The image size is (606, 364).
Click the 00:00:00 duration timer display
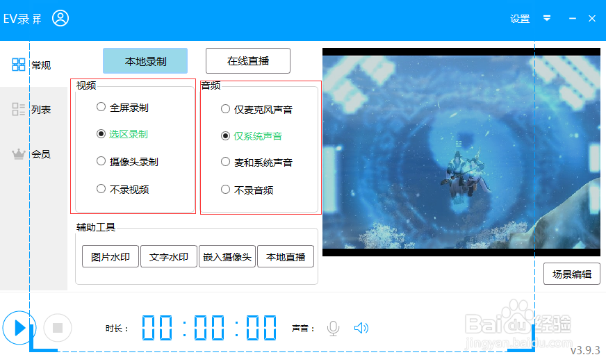point(209,328)
